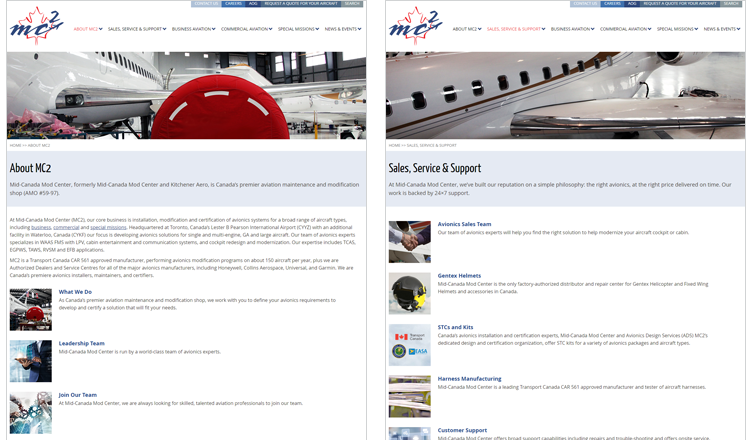Screen dimensions: 750x440
Task: Click the Harness Manufacturing thumbnail
Action: click(409, 396)
